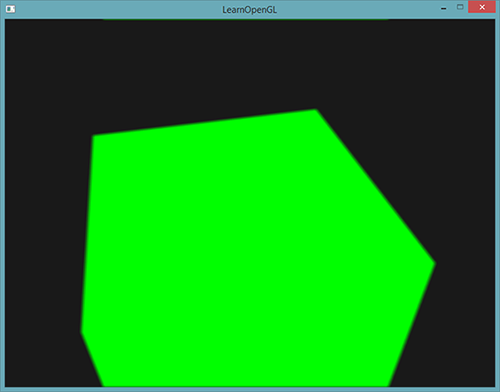The height and width of the screenshot is (392, 500).
Task: Click the polygon's topmost vertex
Action: (x=315, y=110)
